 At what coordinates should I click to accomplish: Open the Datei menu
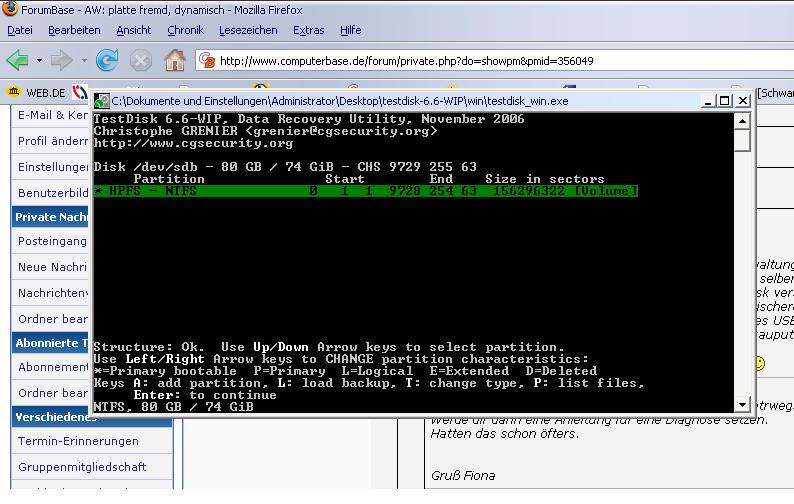tap(20, 30)
